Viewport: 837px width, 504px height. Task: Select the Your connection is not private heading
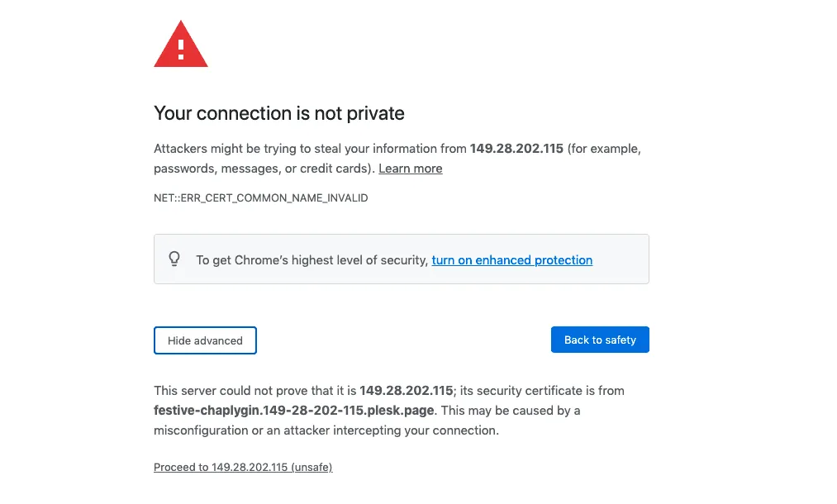279,113
